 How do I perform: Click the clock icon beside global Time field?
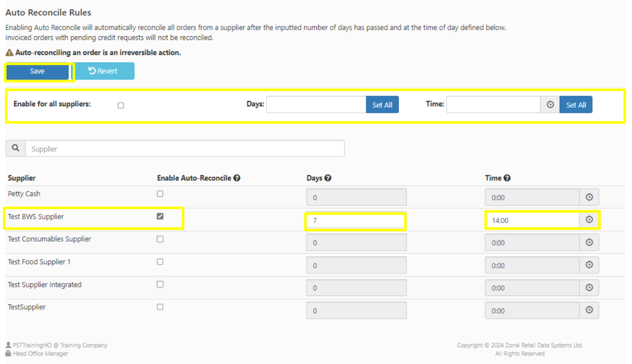[x=550, y=105]
